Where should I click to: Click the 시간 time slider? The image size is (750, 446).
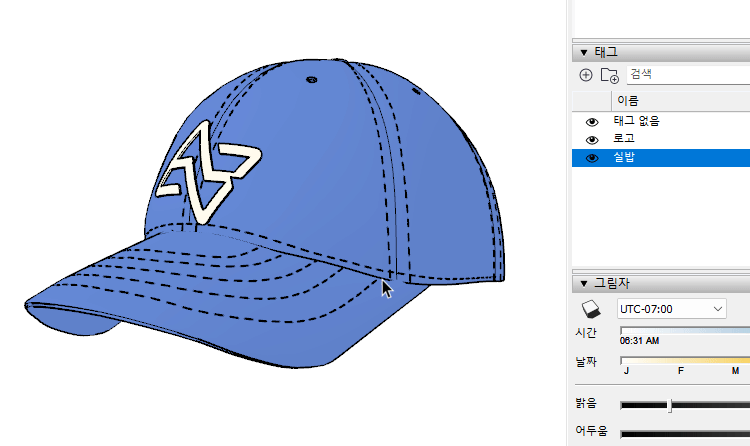pyautogui.click(x=685, y=330)
